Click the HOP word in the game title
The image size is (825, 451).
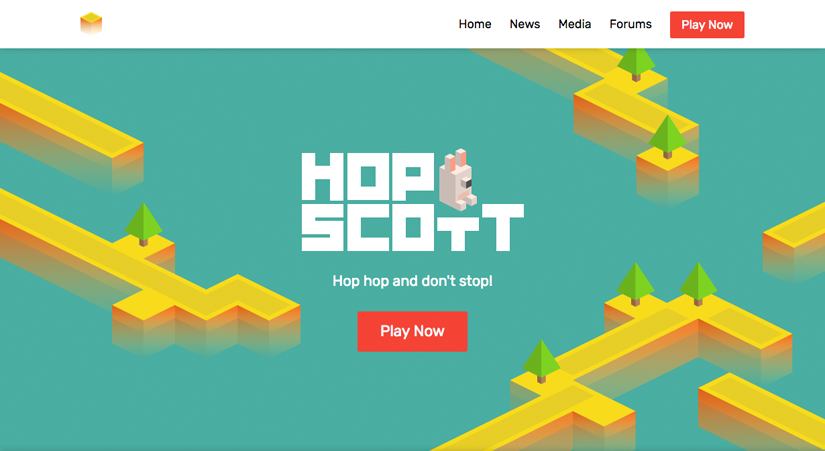click(368, 177)
